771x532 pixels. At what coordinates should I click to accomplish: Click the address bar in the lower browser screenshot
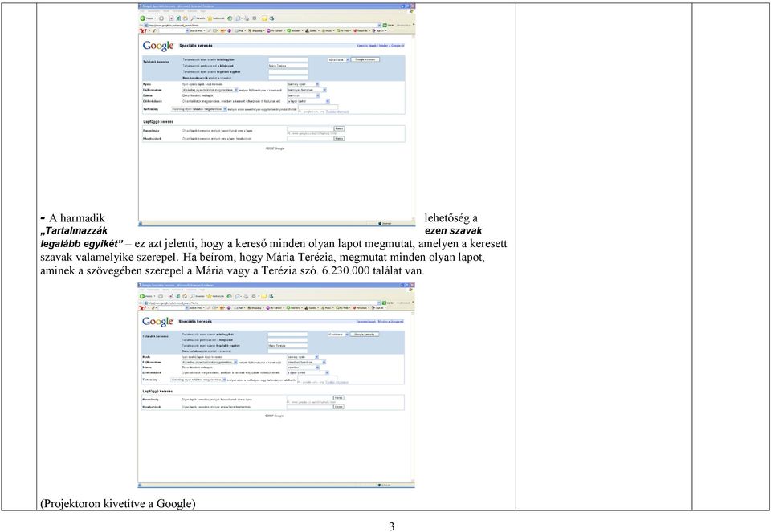point(260,303)
